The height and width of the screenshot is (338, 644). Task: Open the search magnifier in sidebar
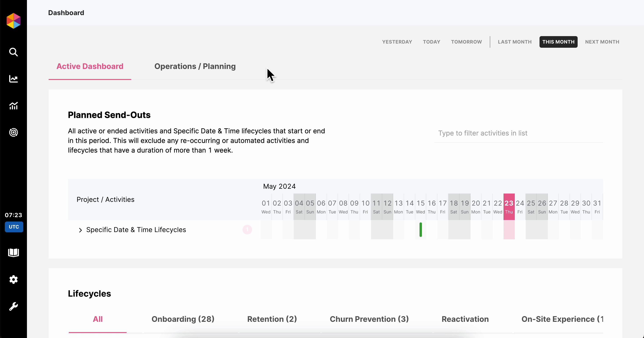pos(13,52)
